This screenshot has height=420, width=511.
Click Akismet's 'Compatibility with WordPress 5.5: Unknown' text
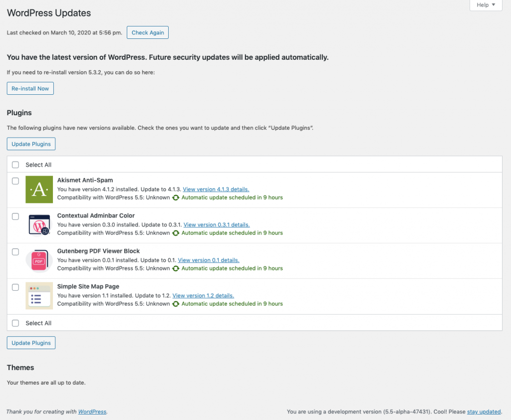point(113,198)
